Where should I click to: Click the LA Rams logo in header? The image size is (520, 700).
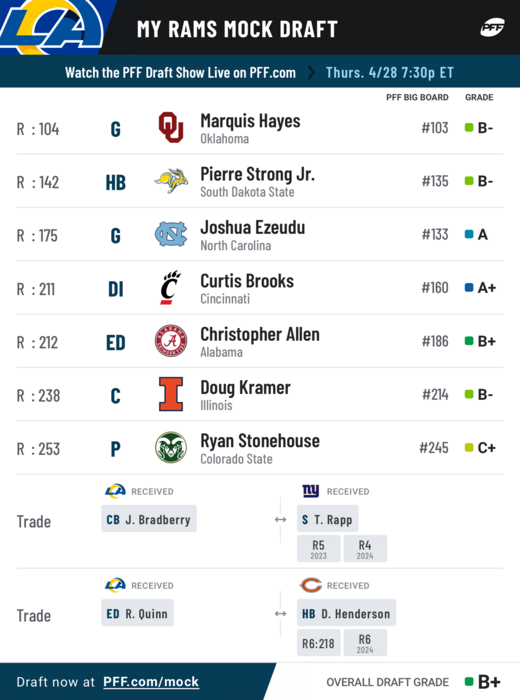click(x=51, y=26)
